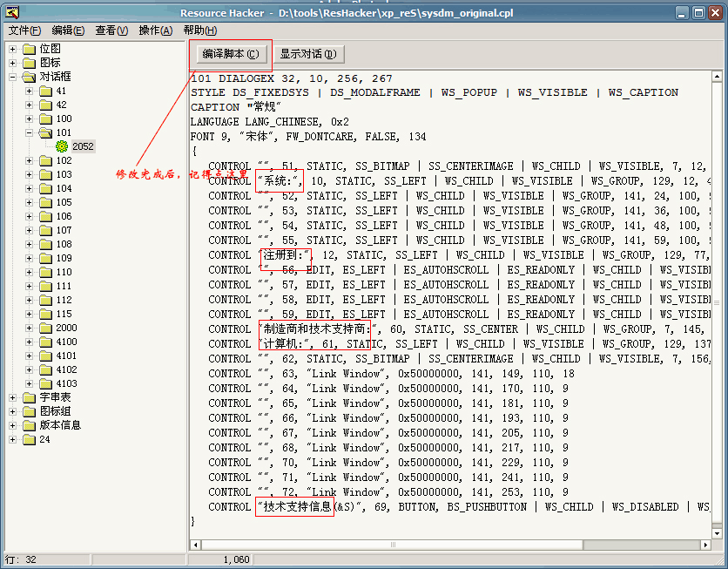Click the folder icon for 100
This screenshot has height=569, width=728.
tap(45, 119)
